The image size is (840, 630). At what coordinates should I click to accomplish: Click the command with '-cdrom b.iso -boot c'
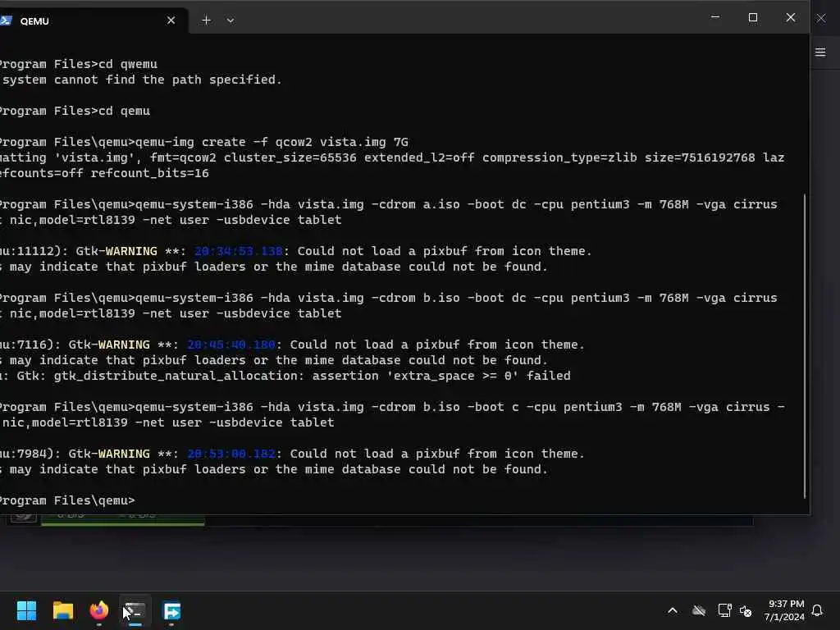coord(392,407)
